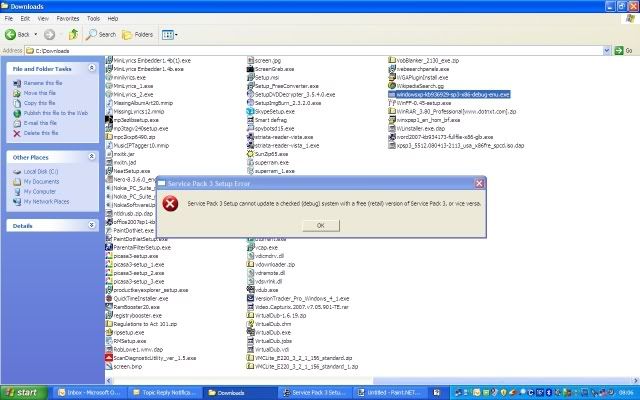
Task: Click Move this file link
Action: [x=40, y=93]
